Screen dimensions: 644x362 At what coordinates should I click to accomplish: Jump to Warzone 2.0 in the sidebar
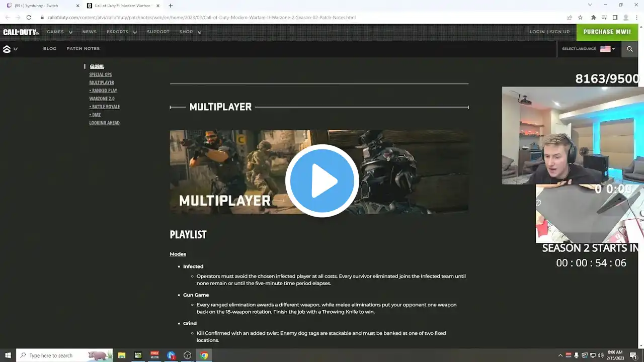[102, 99]
